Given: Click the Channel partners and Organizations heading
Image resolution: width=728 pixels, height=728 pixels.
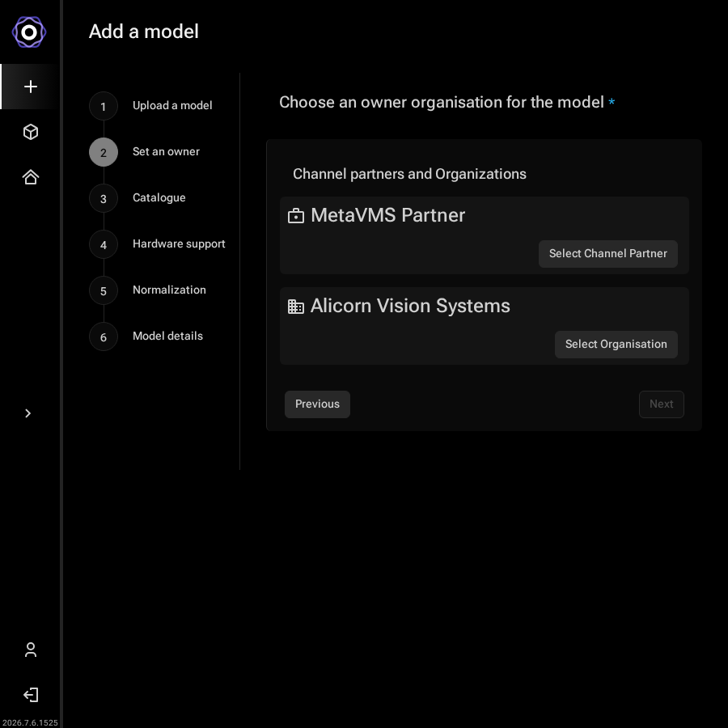Looking at the screenshot, I should (409, 174).
